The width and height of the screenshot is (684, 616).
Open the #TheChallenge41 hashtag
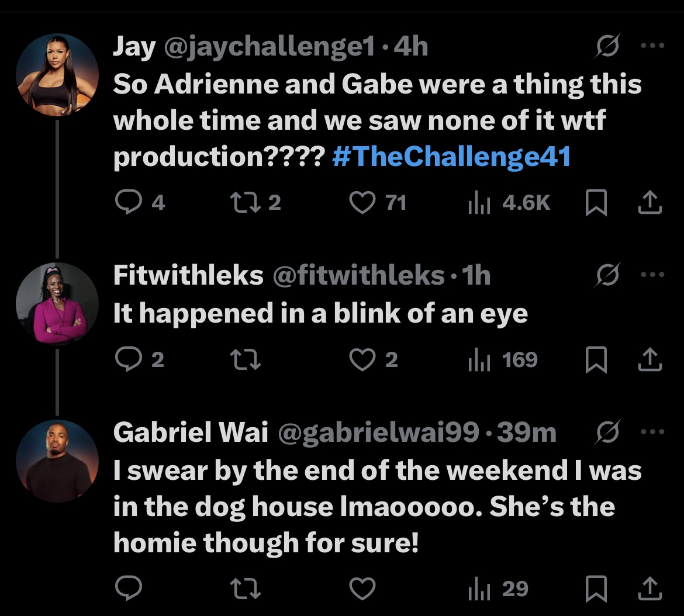(x=451, y=156)
